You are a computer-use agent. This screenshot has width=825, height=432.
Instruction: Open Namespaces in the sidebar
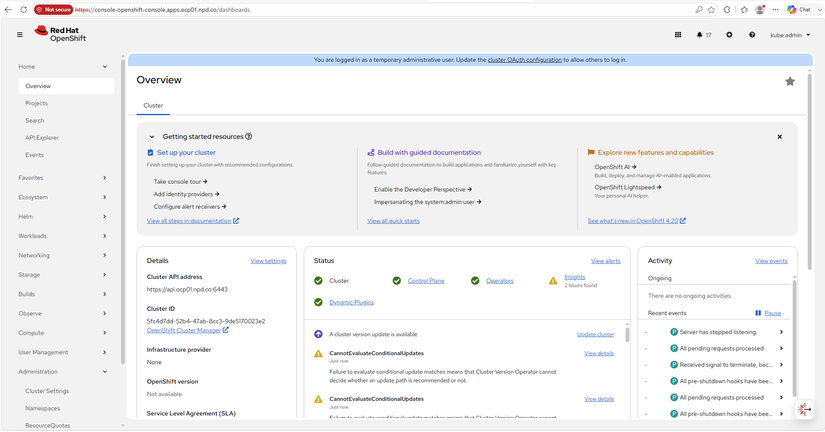click(x=43, y=408)
